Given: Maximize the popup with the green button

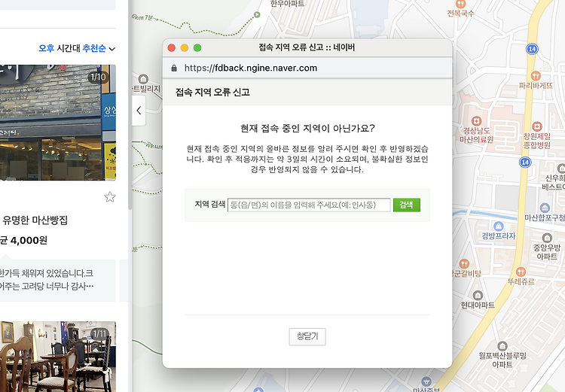Looking at the screenshot, I should (x=197, y=48).
